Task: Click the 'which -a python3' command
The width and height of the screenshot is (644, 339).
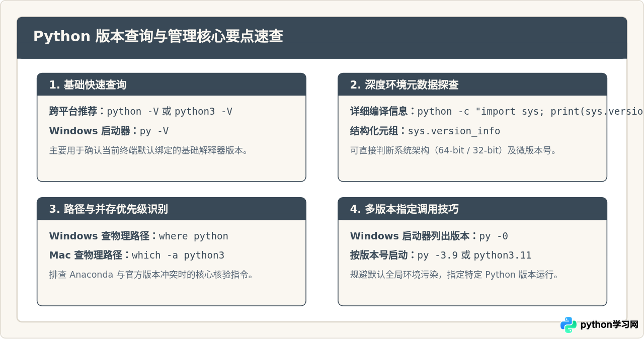Action: [x=178, y=255]
